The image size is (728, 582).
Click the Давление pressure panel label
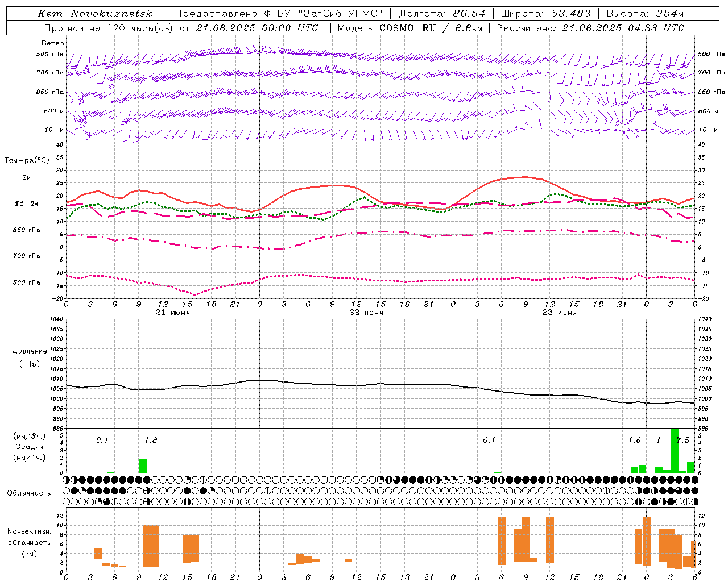30,351
